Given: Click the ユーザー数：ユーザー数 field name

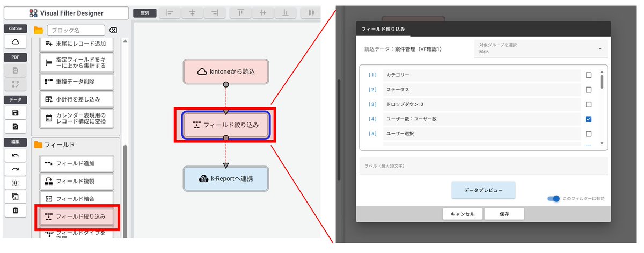Looking at the screenshot, I should (x=412, y=119).
